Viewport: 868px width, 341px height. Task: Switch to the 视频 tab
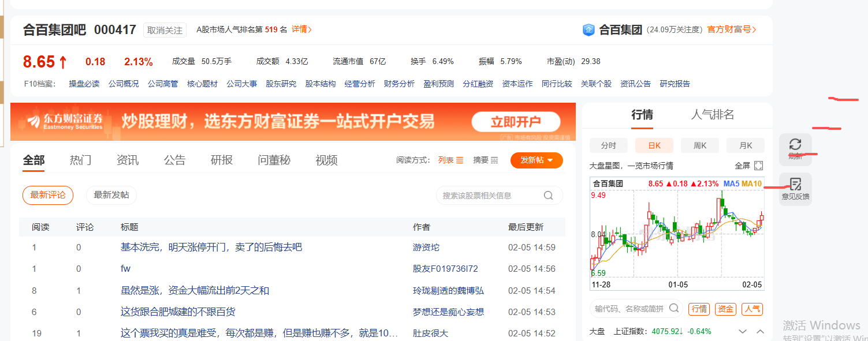[x=327, y=160]
